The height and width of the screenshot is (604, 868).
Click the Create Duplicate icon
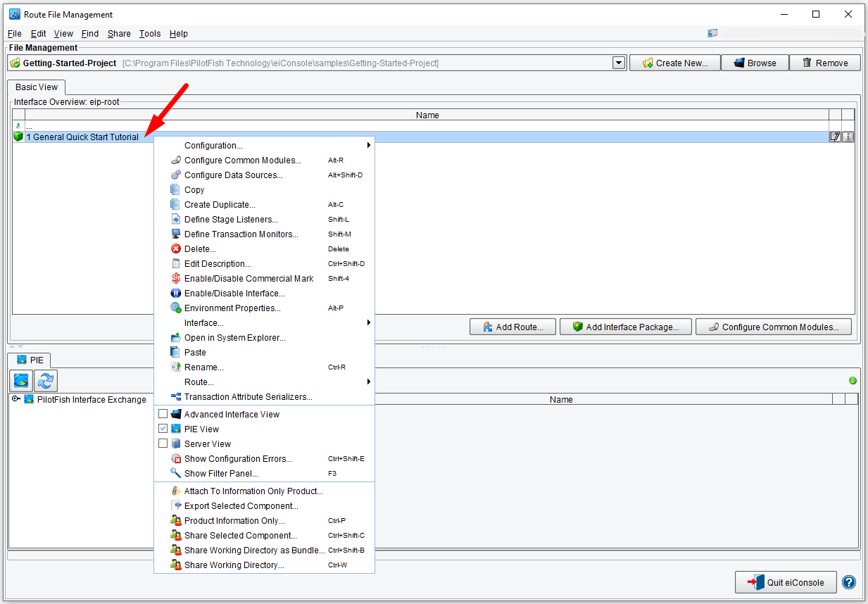coord(176,205)
